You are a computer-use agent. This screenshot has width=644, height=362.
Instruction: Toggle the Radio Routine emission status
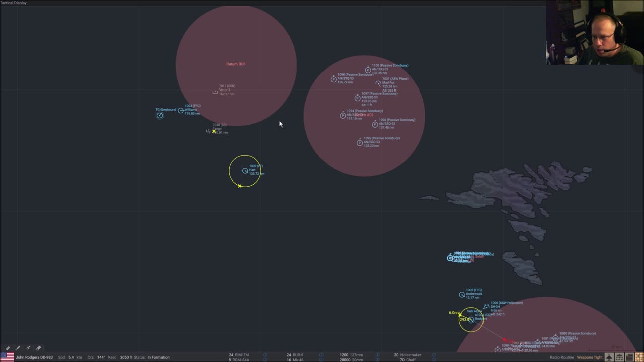click(x=561, y=357)
